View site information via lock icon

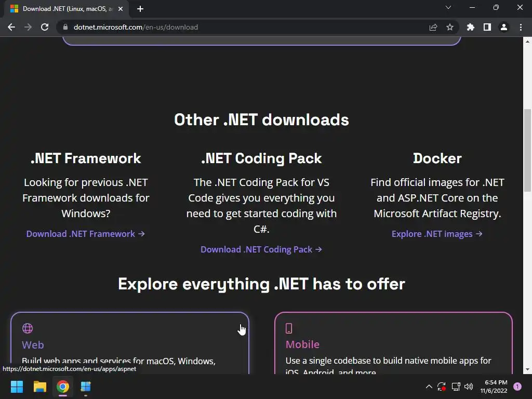coord(65,27)
